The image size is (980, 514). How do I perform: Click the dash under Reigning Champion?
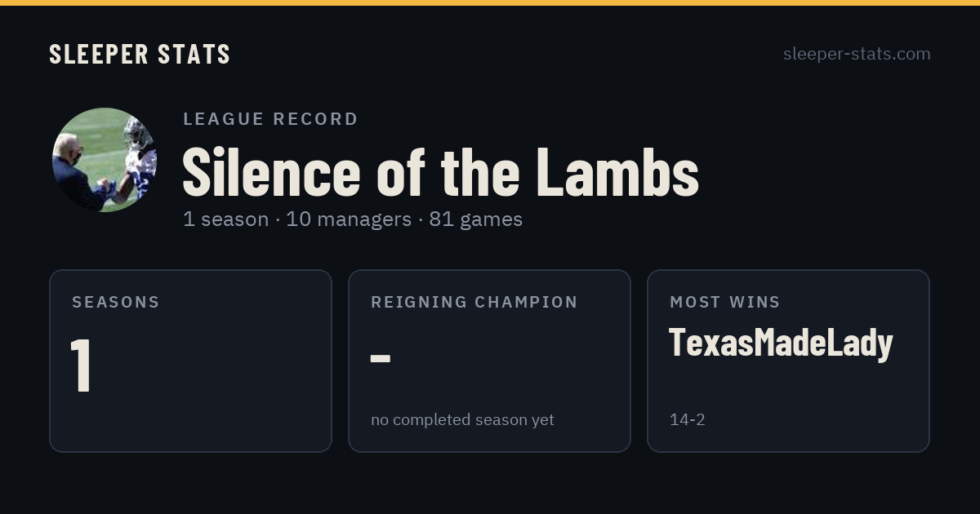pyautogui.click(x=380, y=358)
